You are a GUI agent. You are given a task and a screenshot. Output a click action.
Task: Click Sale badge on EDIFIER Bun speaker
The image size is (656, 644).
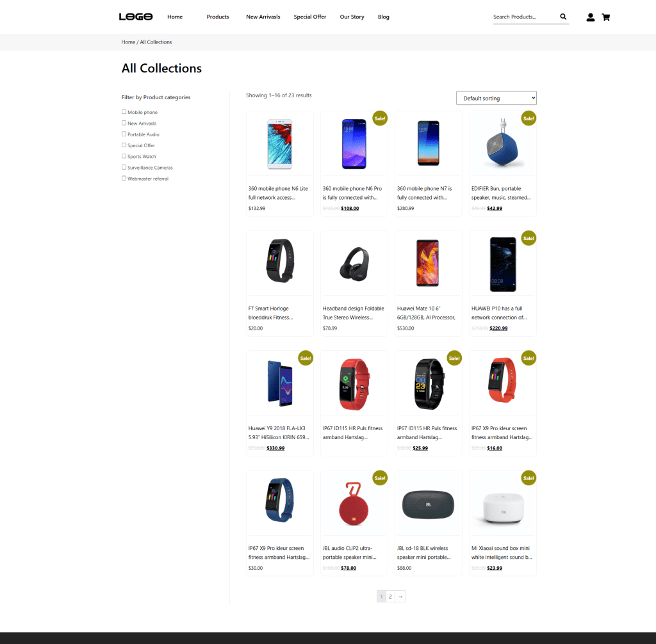click(x=529, y=118)
